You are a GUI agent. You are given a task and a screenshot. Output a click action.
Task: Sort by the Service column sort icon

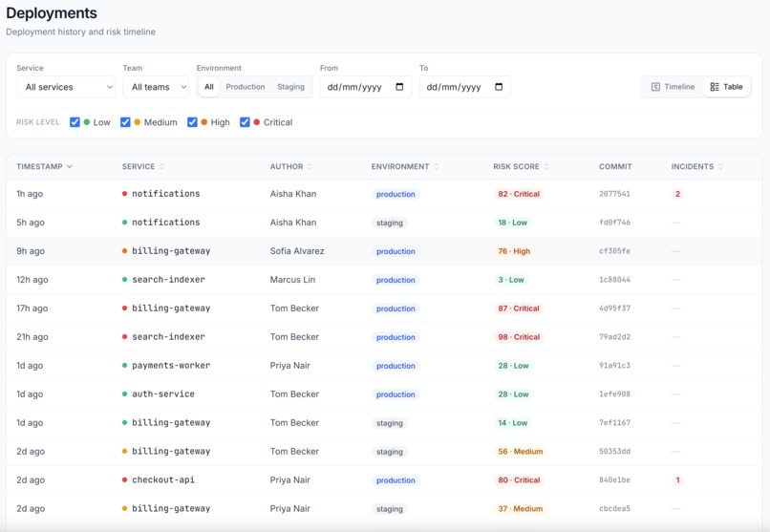coord(162,166)
